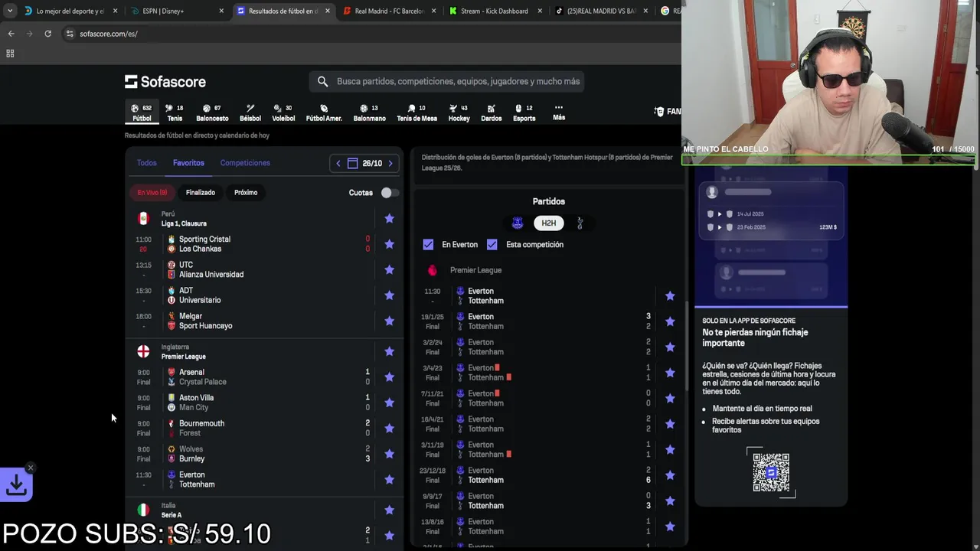Select the Hockey sport icon
The height and width of the screenshot is (551, 980).
coord(459,112)
